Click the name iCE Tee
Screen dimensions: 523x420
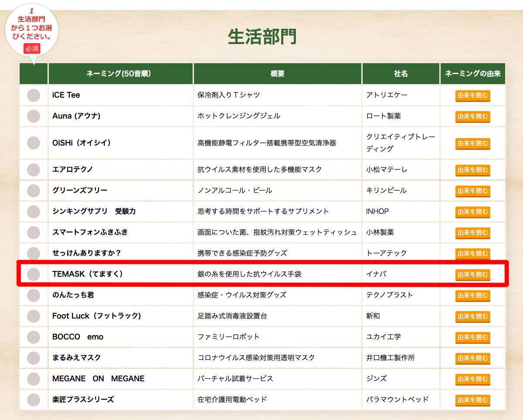tap(66, 95)
